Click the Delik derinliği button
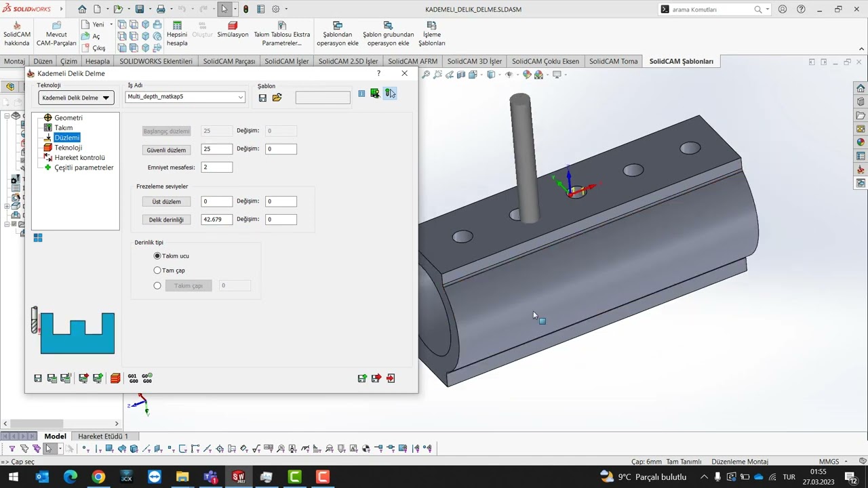 (x=166, y=220)
